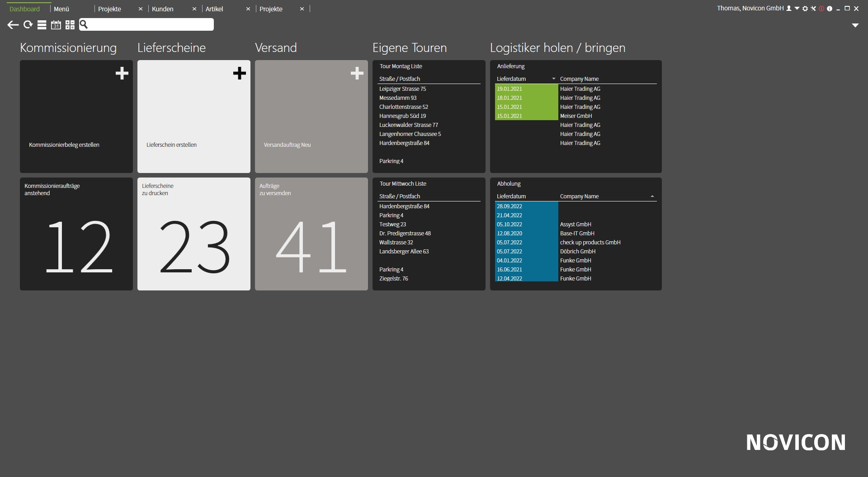Select Leipziger Strasse 75 in Tour Montag
The height and width of the screenshot is (477, 868).
click(x=429, y=89)
